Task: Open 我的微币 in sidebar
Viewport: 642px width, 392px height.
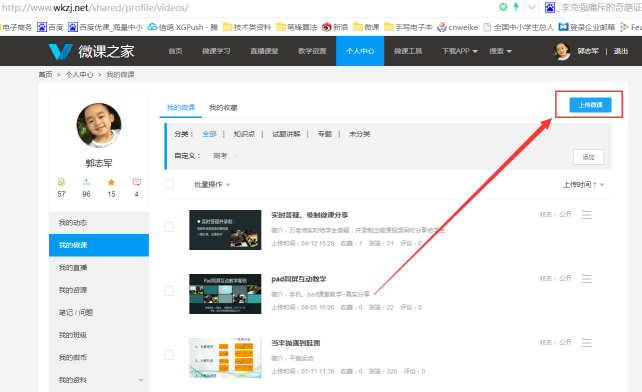Action: [x=99, y=358]
